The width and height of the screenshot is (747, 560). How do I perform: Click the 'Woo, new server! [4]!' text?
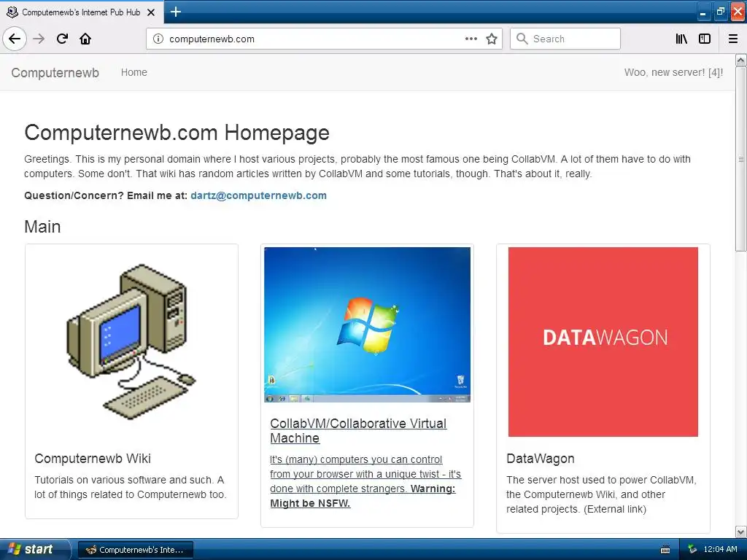673,72
